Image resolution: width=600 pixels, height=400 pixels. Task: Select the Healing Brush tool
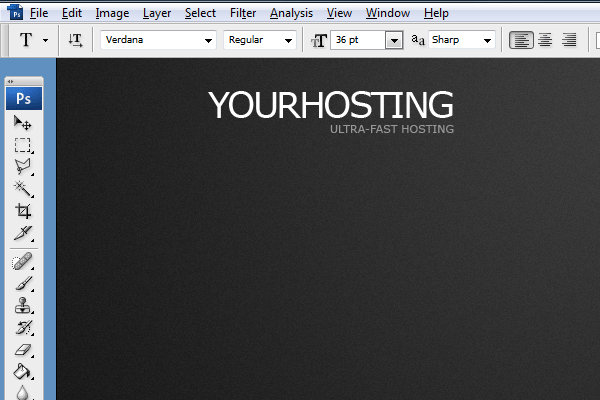coord(23,262)
